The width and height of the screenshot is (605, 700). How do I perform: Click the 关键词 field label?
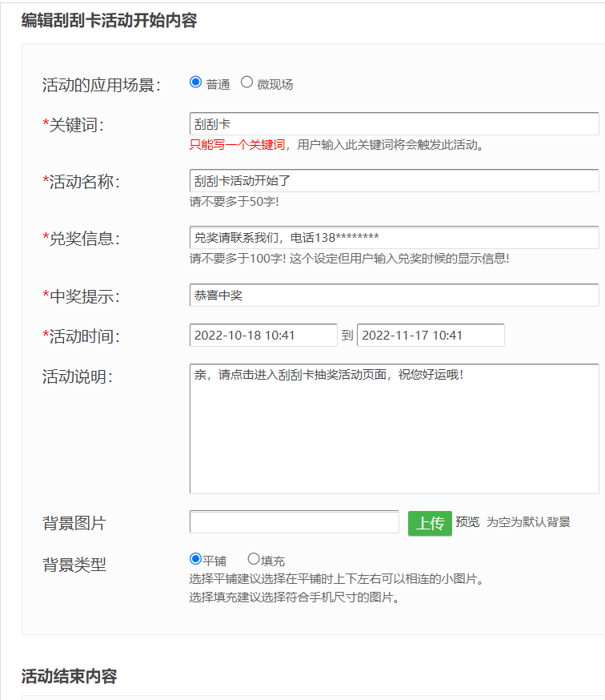76,124
